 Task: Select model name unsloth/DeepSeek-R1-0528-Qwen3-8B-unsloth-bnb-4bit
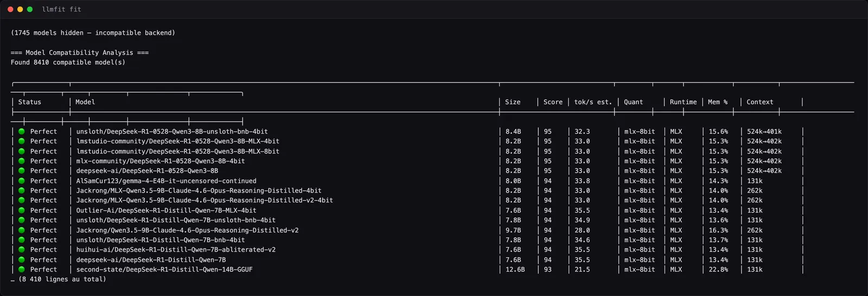(x=172, y=131)
